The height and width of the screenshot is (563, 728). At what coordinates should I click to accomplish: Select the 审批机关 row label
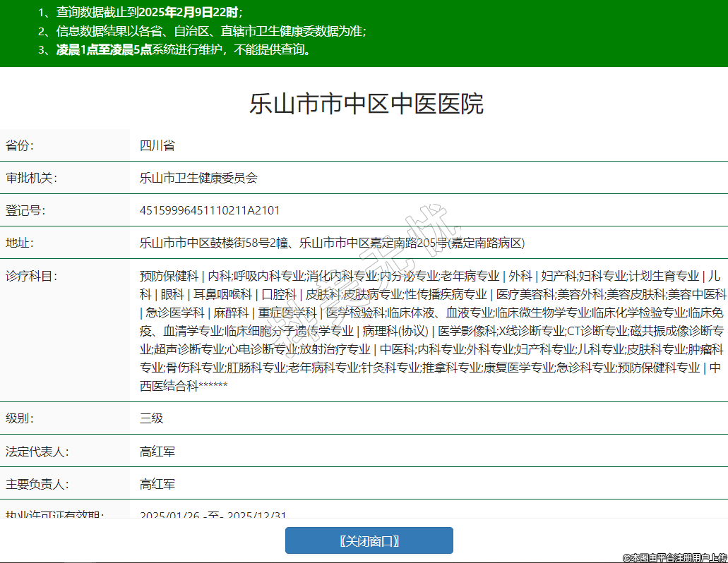(31, 178)
